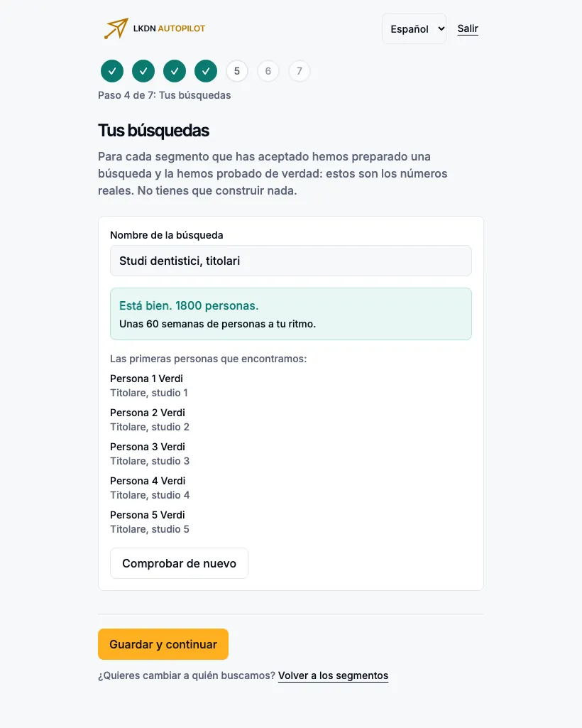Open the Español language dropdown
582x728 pixels.
[414, 29]
